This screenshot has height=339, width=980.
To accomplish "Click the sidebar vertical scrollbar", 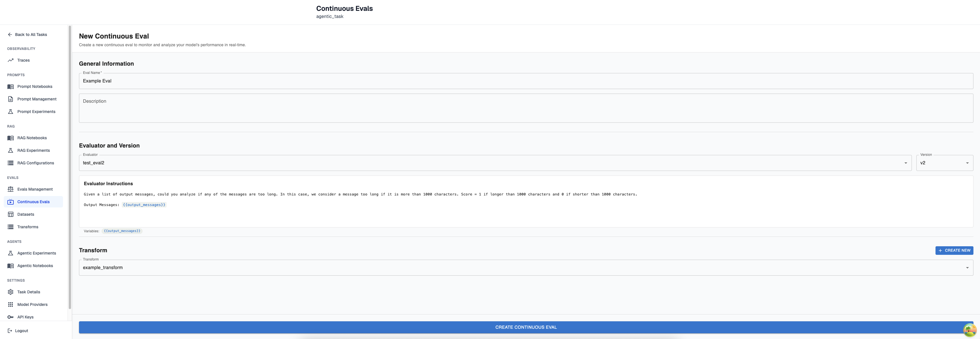I will point(70,168).
